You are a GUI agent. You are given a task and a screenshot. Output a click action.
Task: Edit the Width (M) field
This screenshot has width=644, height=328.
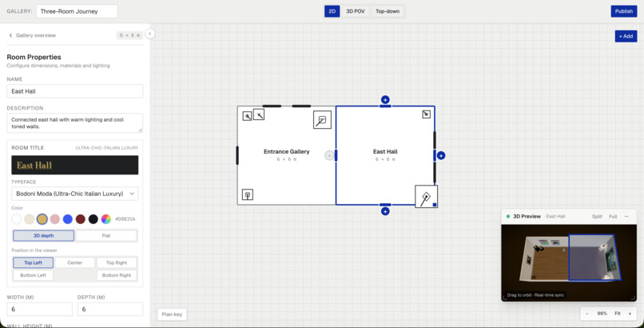(x=39, y=309)
